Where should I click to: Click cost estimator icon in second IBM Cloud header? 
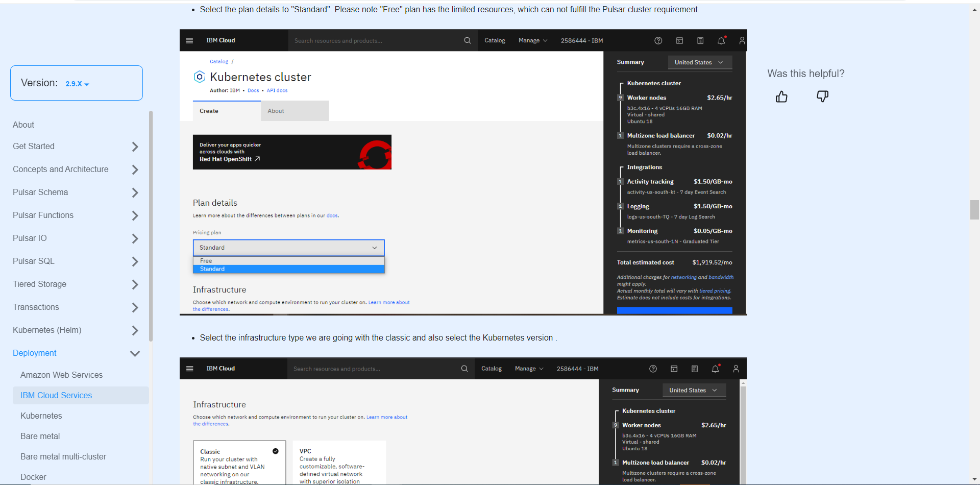click(695, 369)
